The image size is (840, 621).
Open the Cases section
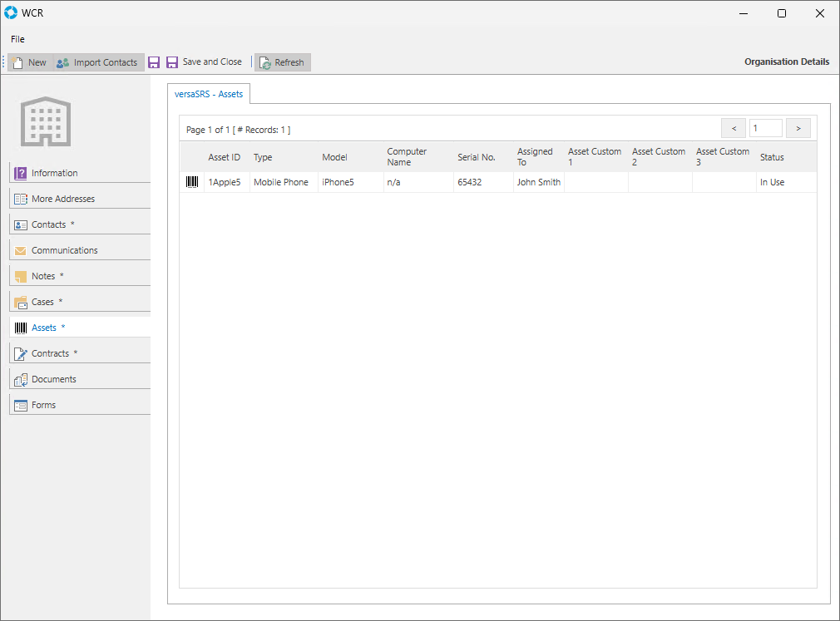click(x=42, y=302)
